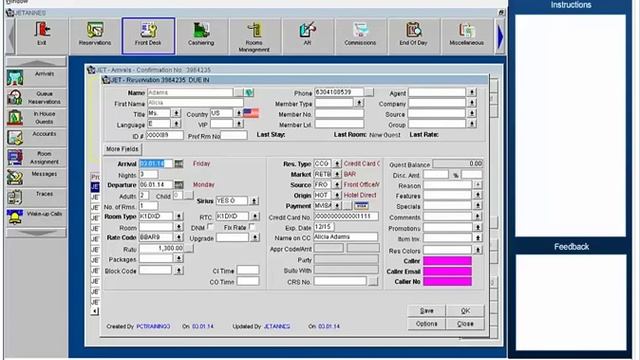Open In House Guests in sidebar
The width and height of the screenshot is (640, 360).
click(36, 117)
